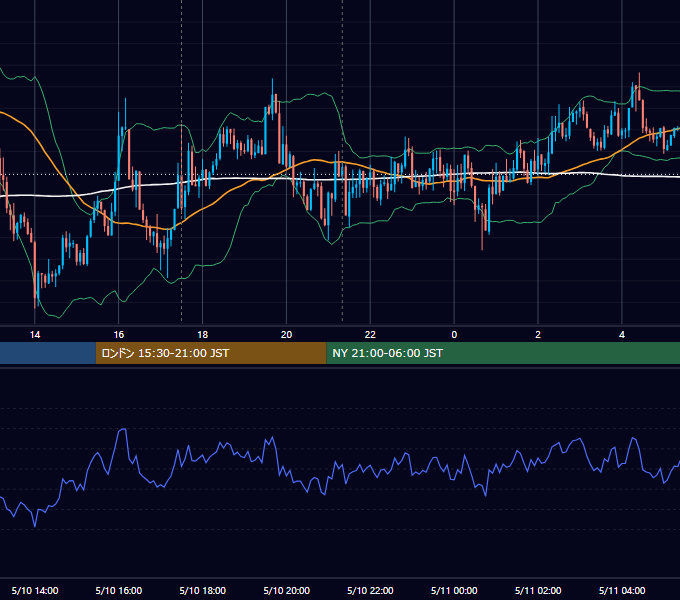Click the '5/10 18:00' date label
680x600 pixels.
(203, 590)
